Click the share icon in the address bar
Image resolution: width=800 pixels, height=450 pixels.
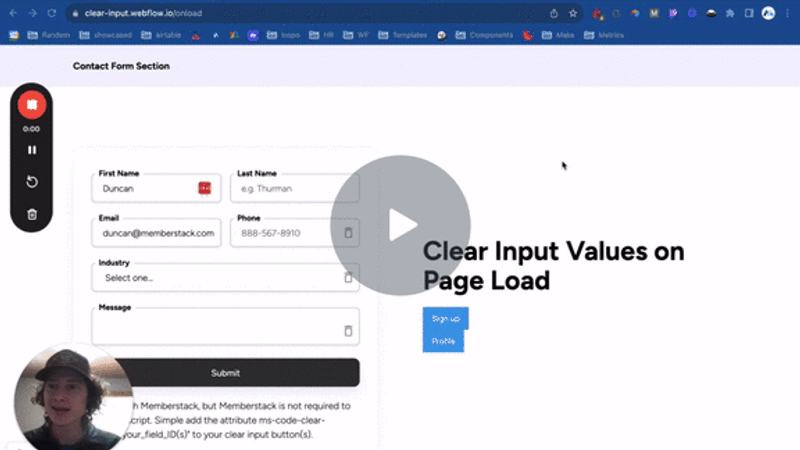tap(554, 13)
